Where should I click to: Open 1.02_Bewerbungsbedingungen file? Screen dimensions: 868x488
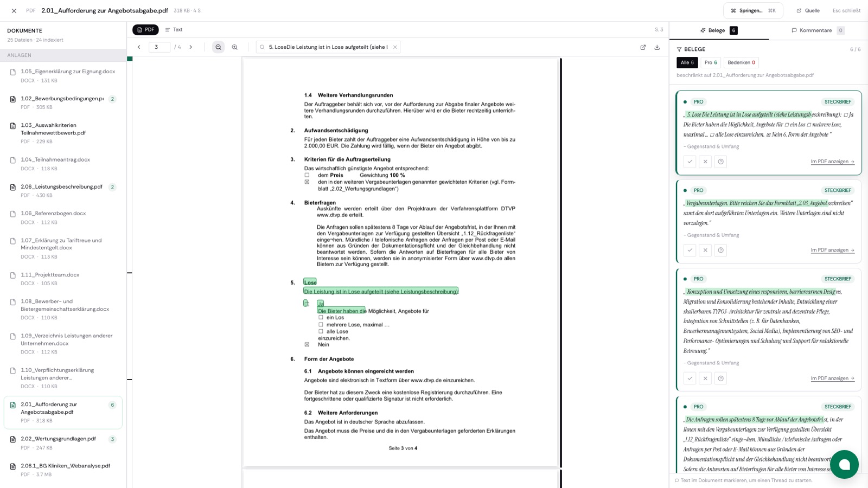tap(63, 102)
